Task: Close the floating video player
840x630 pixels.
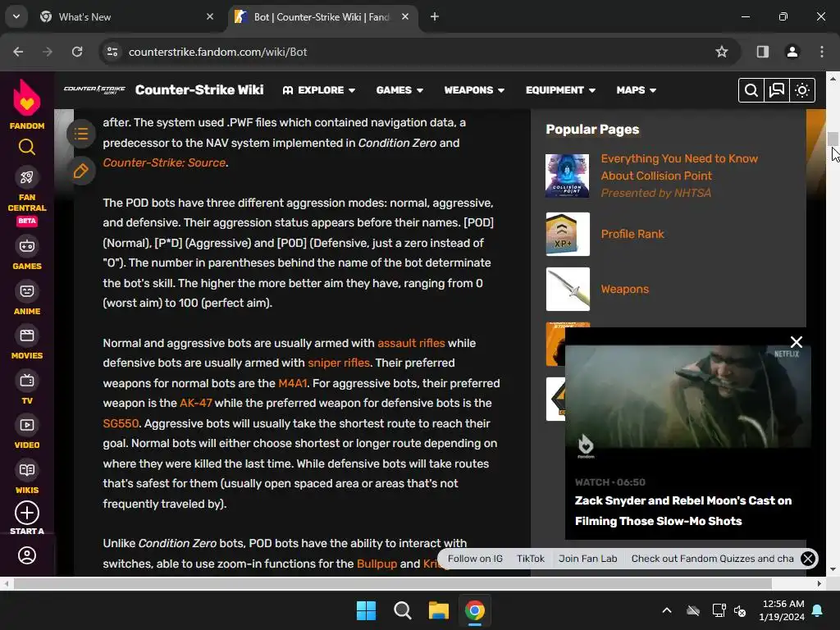Action: click(x=796, y=342)
